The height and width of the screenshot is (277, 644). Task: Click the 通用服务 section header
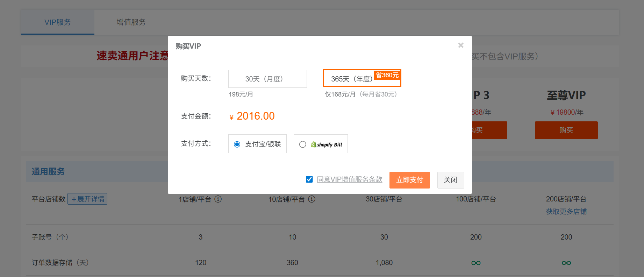48,172
